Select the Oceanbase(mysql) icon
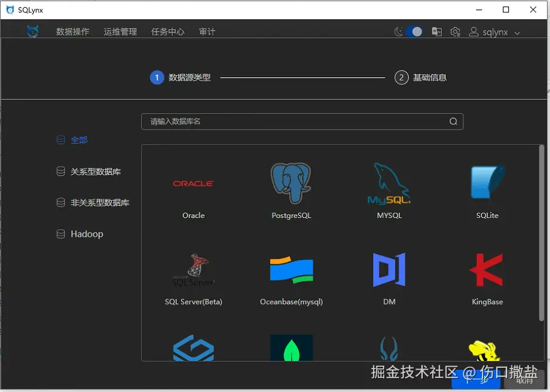This screenshot has width=550, height=392. coord(292,270)
